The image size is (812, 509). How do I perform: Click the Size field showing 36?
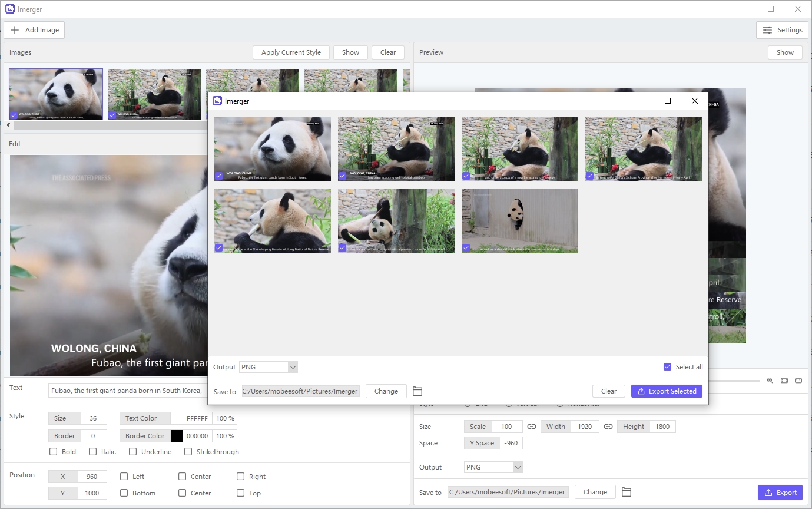pos(94,418)
